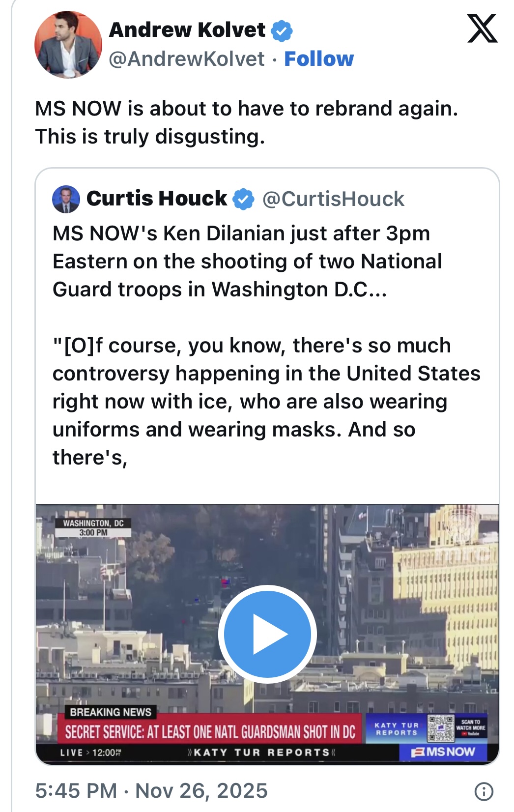
Task: Follow Andrew Kolvet
Action: [x=319, y=59]
